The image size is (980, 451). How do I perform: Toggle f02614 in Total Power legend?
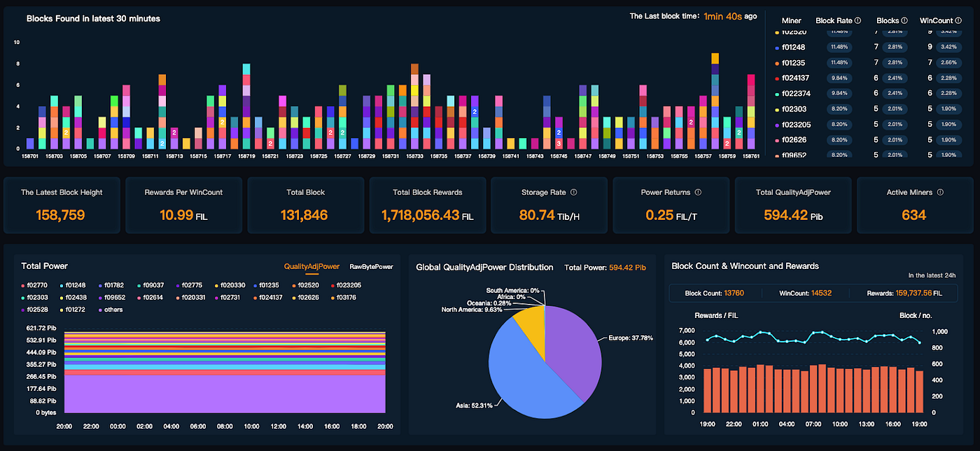pyautogui.click(x=150, y=297)
